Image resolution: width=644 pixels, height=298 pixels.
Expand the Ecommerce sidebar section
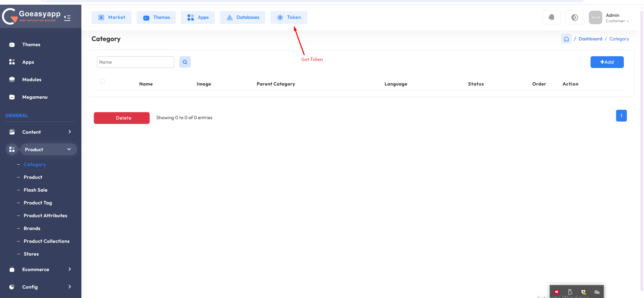click(x=40, y=269)
